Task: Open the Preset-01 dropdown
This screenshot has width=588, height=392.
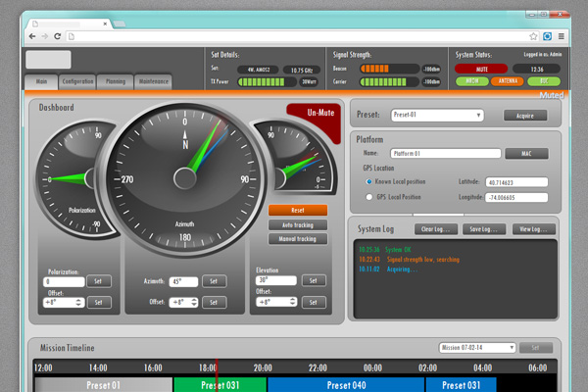Action: 437,115
